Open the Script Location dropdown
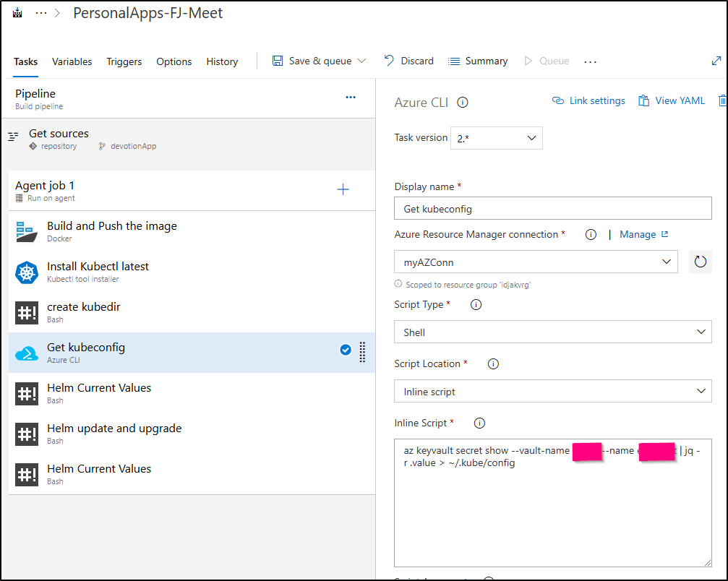This screenshot has width=728, height=581. click(552, 391)
